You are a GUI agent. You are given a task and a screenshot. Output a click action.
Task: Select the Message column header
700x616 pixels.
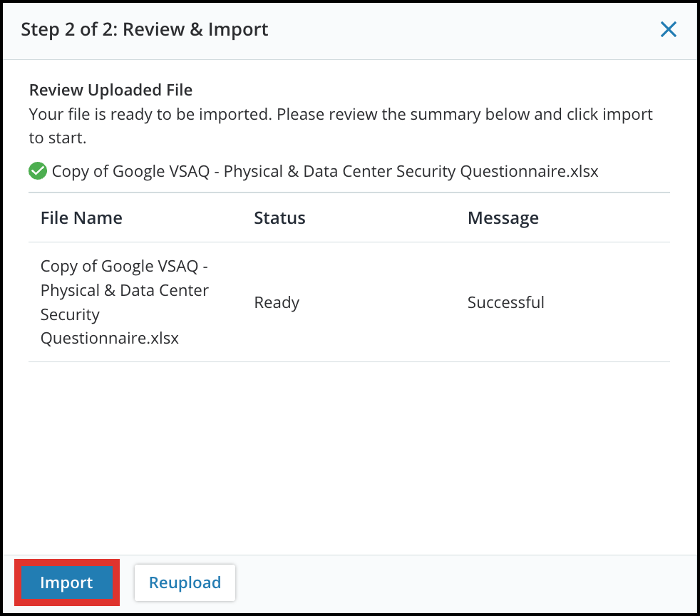503,217
